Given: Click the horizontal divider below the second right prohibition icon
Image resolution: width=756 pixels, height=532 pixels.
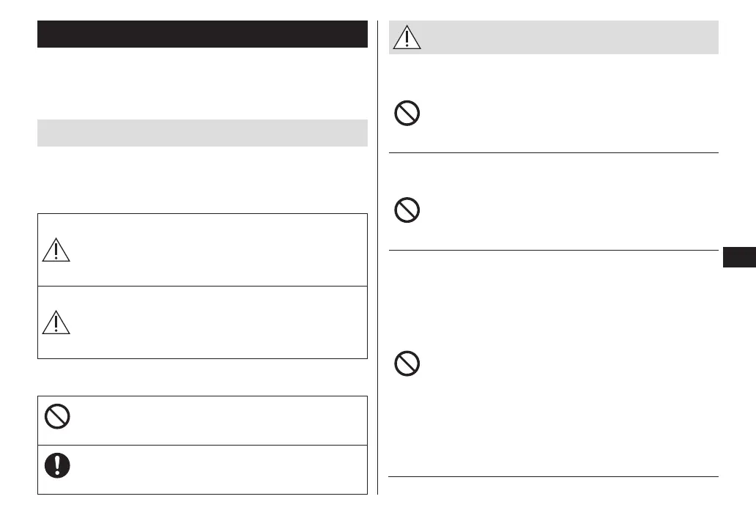Looking at the screenshot, I should pos(553,251).
